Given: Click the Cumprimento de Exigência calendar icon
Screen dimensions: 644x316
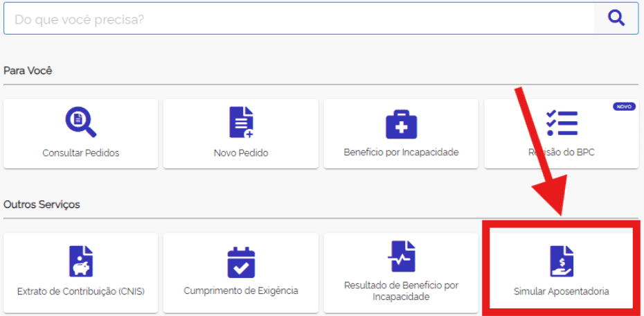Looking at the screenshot, I should [241, 262].
